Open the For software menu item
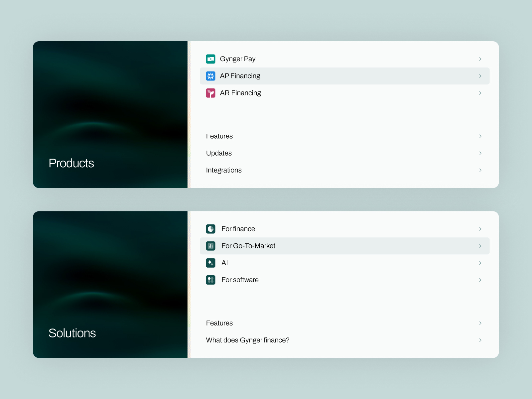The image size is (532, 399). click(x=344, y=280)
